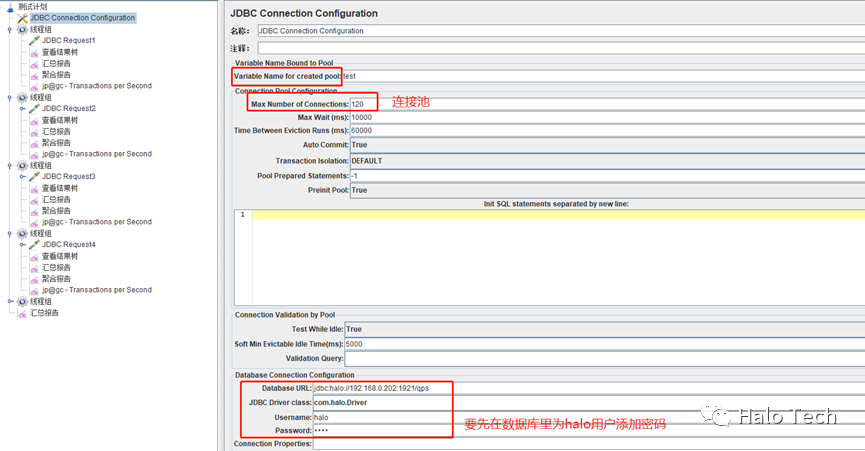Click 汇总报告 icon under JDBC Request2
This screenshot has height=451, width=865.
[34, 132]
